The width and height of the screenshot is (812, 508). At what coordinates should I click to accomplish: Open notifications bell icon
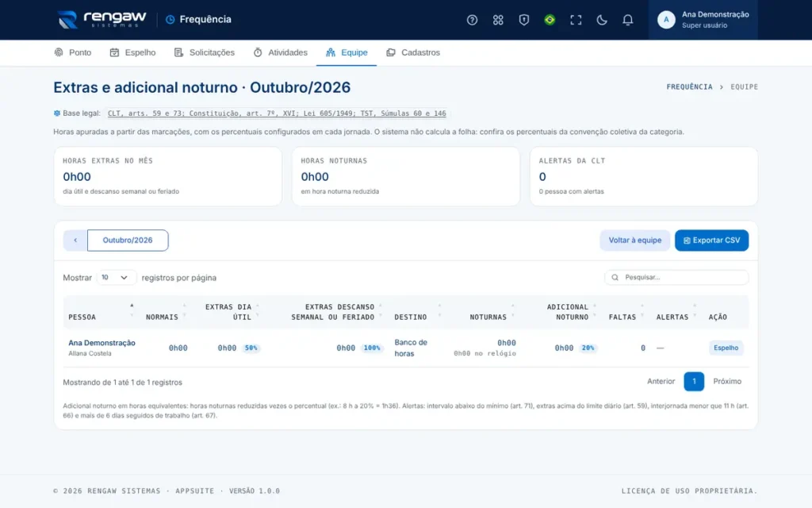coord(628,20)
